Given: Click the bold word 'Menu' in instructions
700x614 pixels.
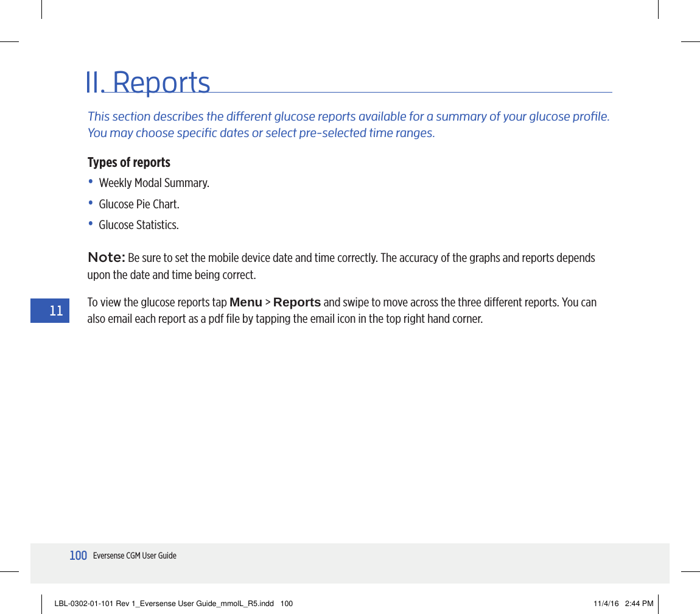Looking at the screenshot, I should point(245,303).
